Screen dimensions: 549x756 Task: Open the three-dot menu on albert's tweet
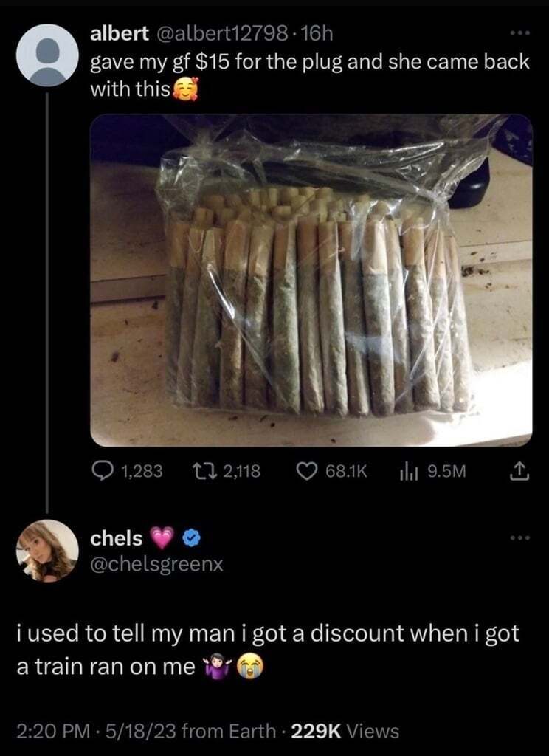coord(521,33)
